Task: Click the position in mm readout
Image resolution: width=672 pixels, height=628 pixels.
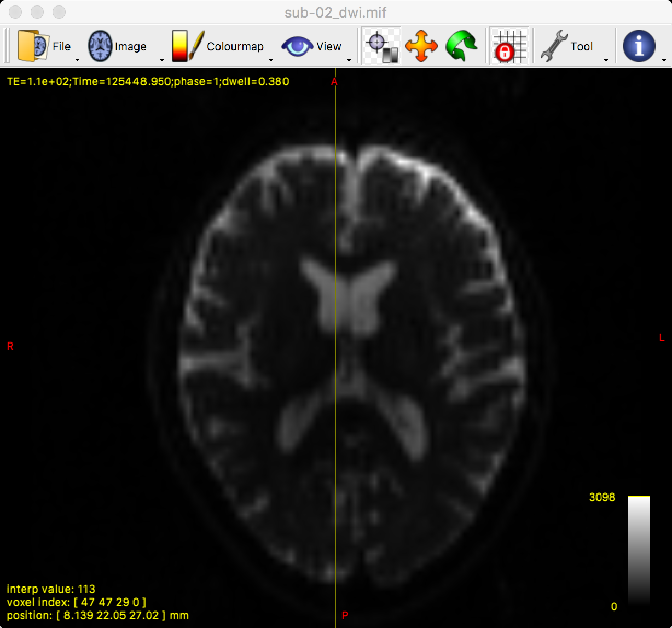Action: [x=97, y=615]
